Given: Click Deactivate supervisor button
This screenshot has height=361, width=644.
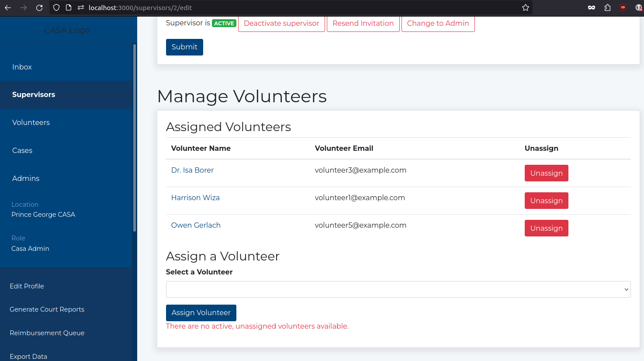Looking at the screenshot, I should (281, 24).
